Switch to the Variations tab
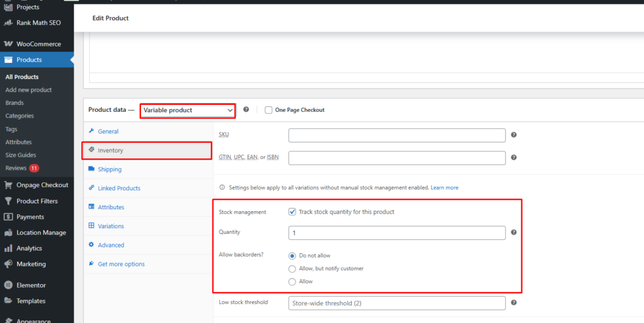The width and height of the screenshot is (644, 323). [x=111, y=226]
